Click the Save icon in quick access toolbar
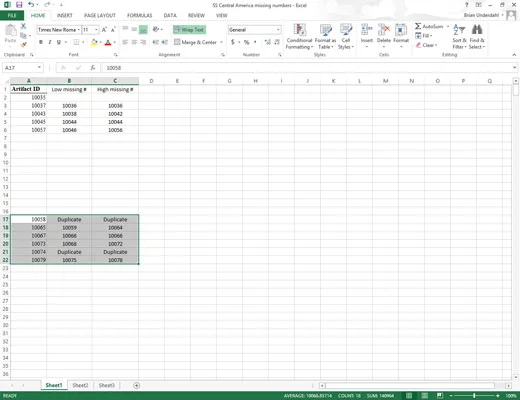The height and width of the screenshot is (400, 520). coord(19,5)
